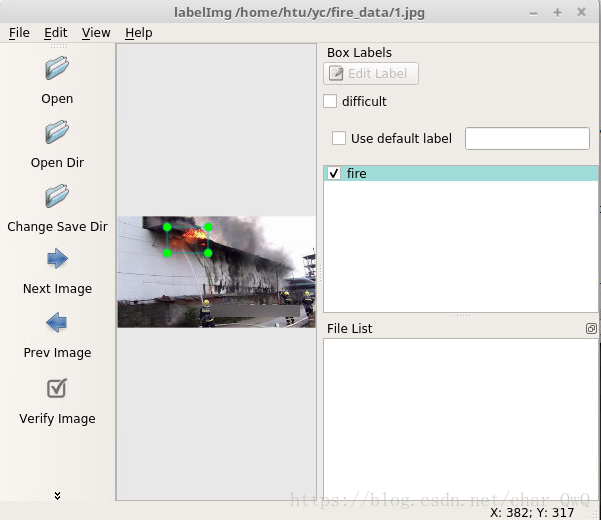Click the default label text field
Screen dimensions: 601x520
pos(527,138)
